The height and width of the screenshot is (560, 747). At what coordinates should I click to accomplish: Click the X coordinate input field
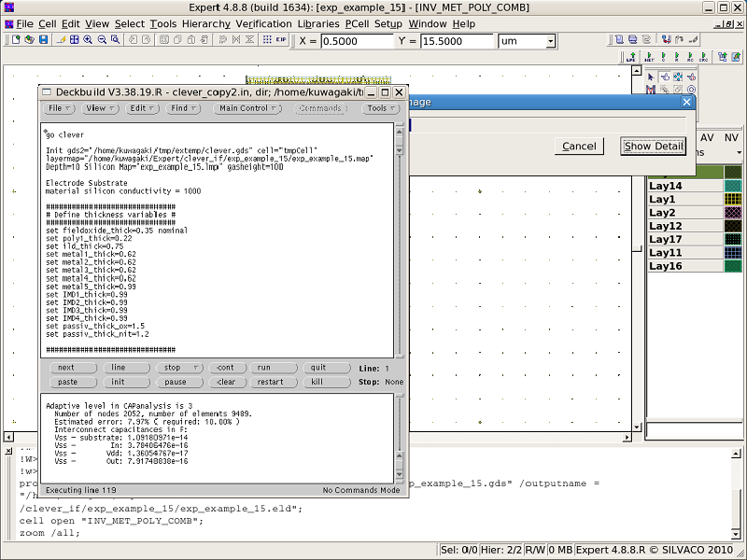357,41
